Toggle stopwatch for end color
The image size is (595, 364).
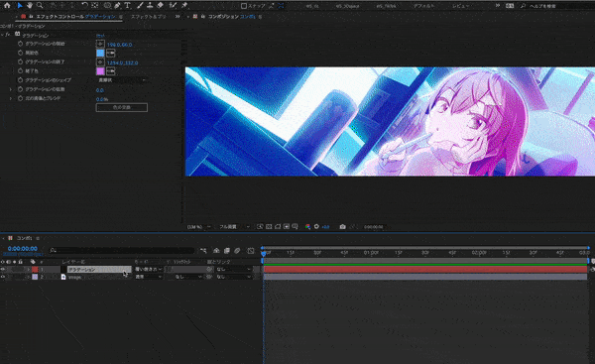coord(20,71)
